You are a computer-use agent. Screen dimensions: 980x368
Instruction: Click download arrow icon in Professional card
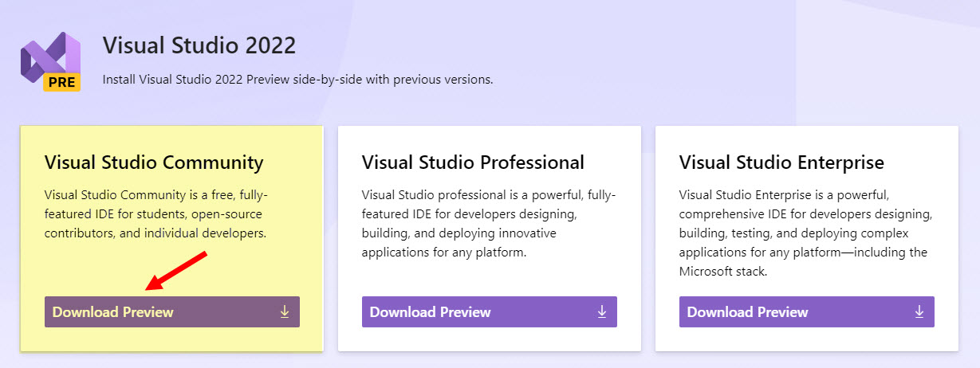[602, 312]
